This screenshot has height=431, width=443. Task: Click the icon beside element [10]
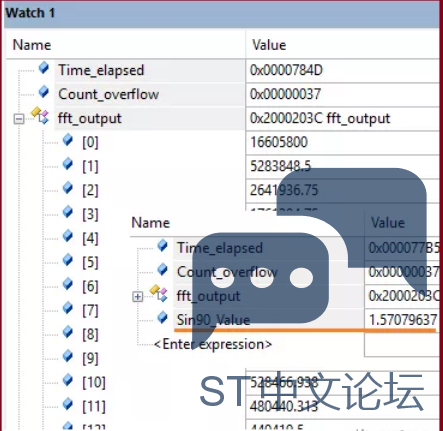point(68,380)
